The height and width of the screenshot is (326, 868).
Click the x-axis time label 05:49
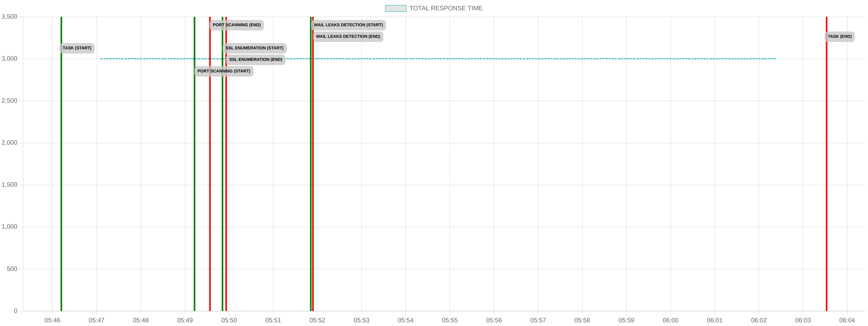[185, 320]
